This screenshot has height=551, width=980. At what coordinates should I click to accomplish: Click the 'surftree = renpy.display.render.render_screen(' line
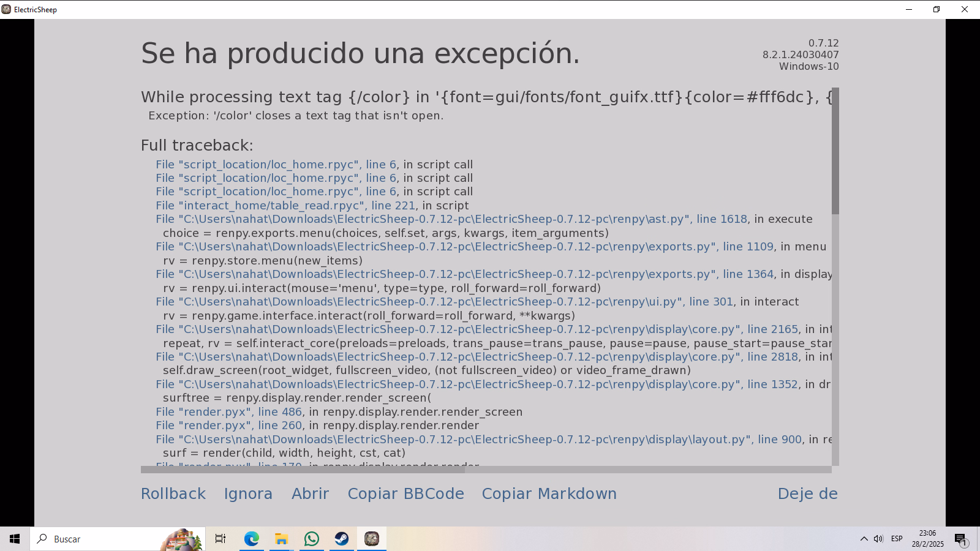pyautogui.click(x=297, y=398)
